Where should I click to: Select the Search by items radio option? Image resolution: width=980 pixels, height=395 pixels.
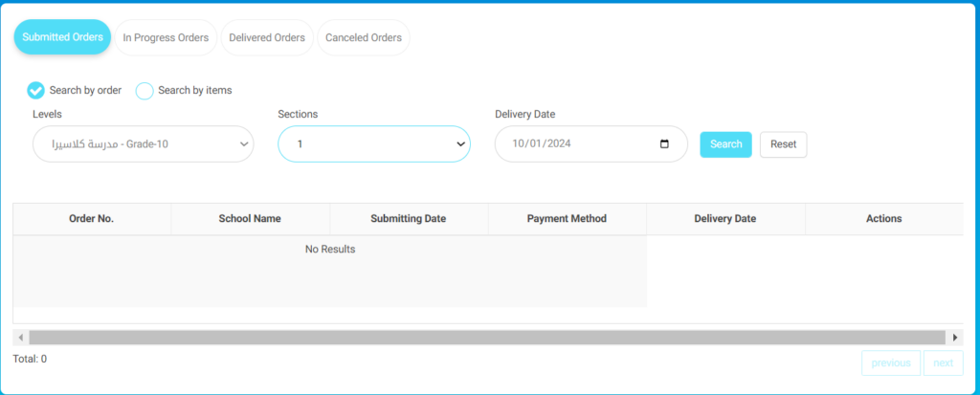click(145, 91)
